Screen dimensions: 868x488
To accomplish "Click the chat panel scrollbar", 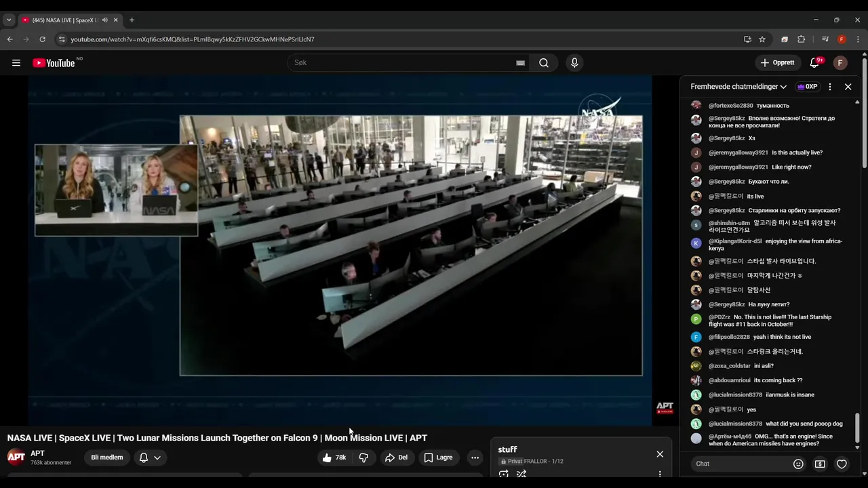I will tap(857, 427).
